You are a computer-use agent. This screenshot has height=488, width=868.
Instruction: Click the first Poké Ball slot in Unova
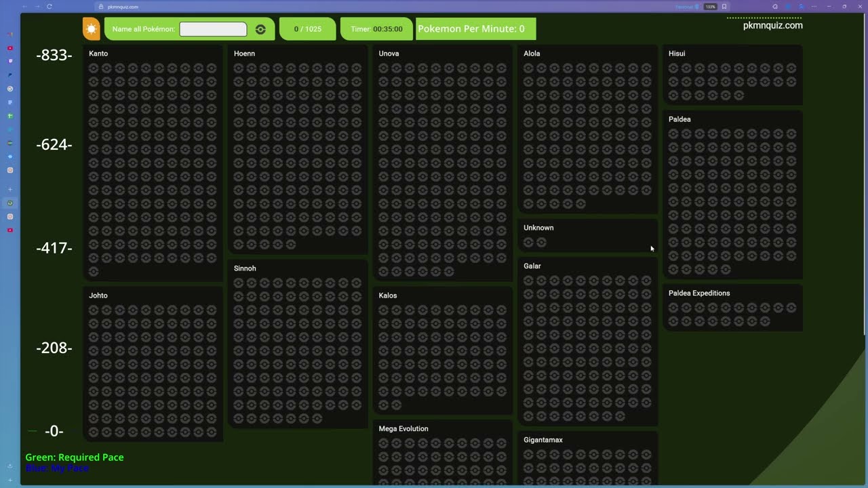pyautogui.click(x=383, y=68)
